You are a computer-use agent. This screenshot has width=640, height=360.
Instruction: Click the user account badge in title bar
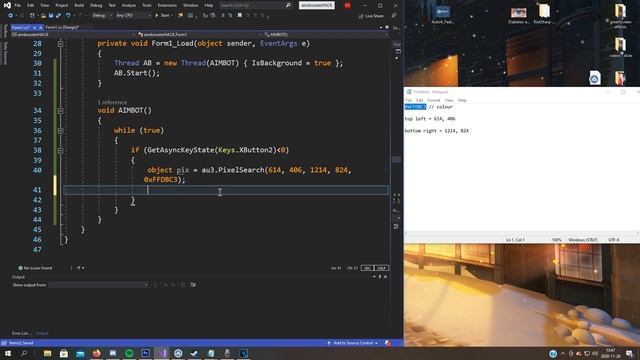(347, 5)
